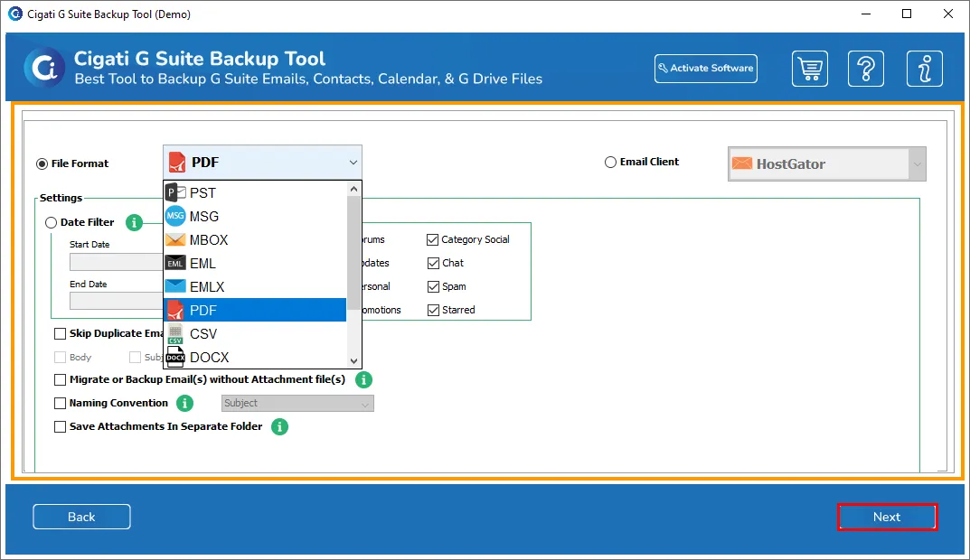
Task: Click the HostGator envelope icon
Action: [x=742, y=163]
